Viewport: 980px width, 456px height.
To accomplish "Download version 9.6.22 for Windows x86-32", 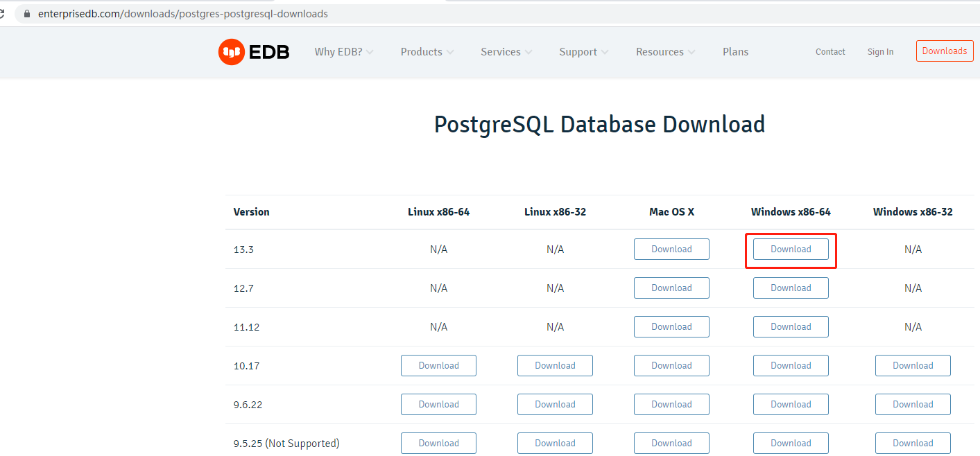I will pos(913,405).
